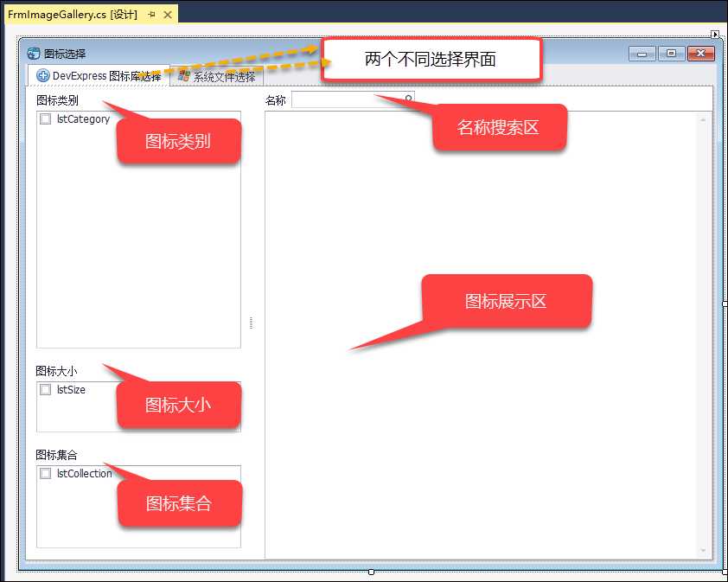Tick the lstCollection checkbox
This screenshot has width=728, height=582.
pyautogui.click(x=45, y=473)
